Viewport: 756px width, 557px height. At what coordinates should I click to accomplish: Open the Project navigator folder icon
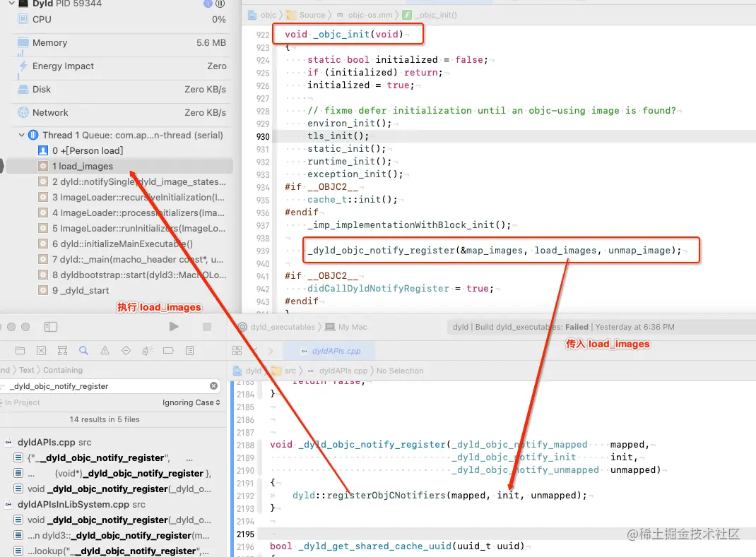[x=20, y=351]
